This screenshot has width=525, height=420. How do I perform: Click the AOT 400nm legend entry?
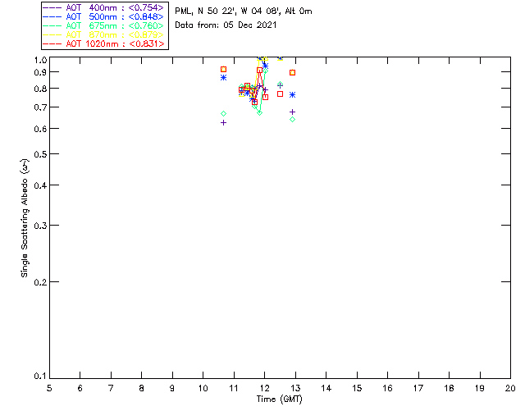coord(103,7)
